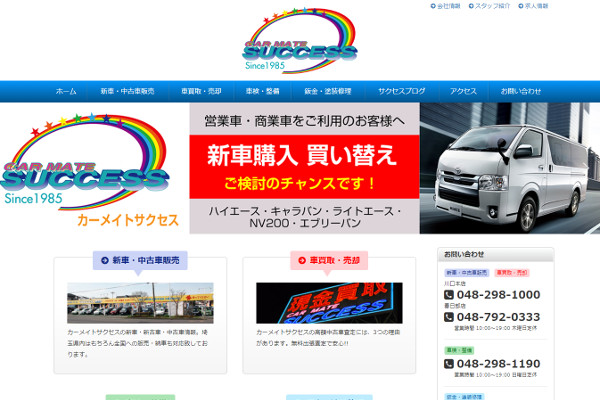Open the スタッフ紹介 link in the top header
The image size is (600, 400).
[x=492, y=6]
